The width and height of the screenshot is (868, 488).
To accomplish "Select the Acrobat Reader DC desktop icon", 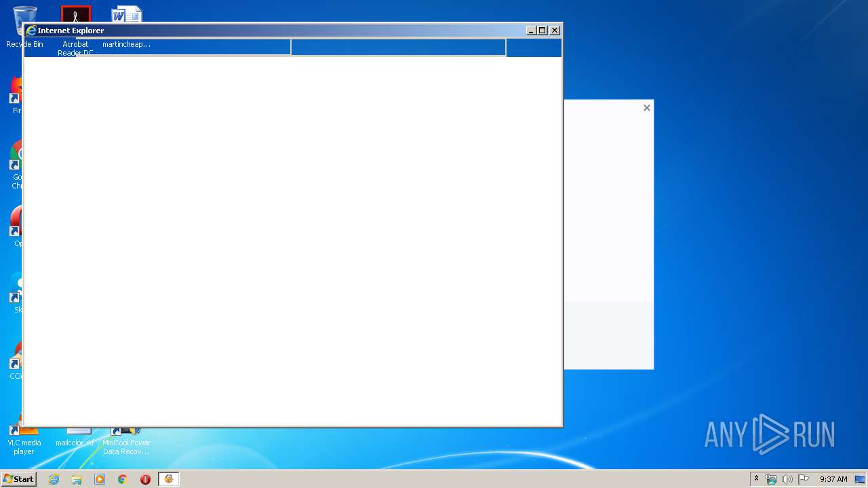I will tap(75, 30).
